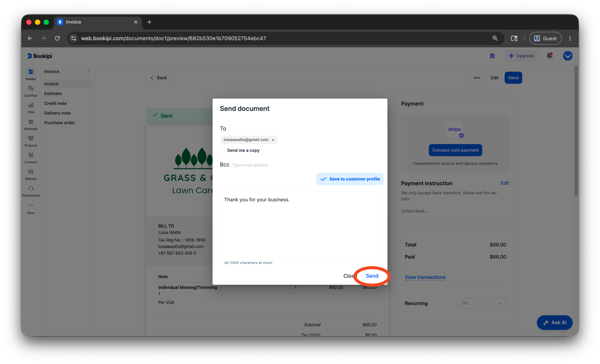Click the browser address bar URL
This screenshot has height=364, width=600.
174,38
